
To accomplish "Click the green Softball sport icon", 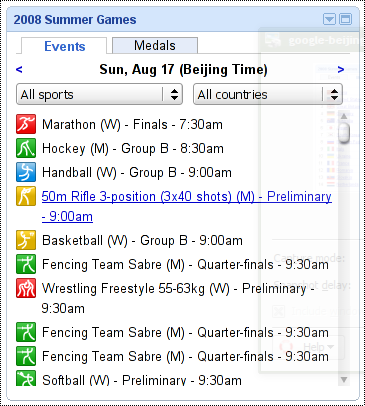I will pyautogui.click(x=26, y=379).
